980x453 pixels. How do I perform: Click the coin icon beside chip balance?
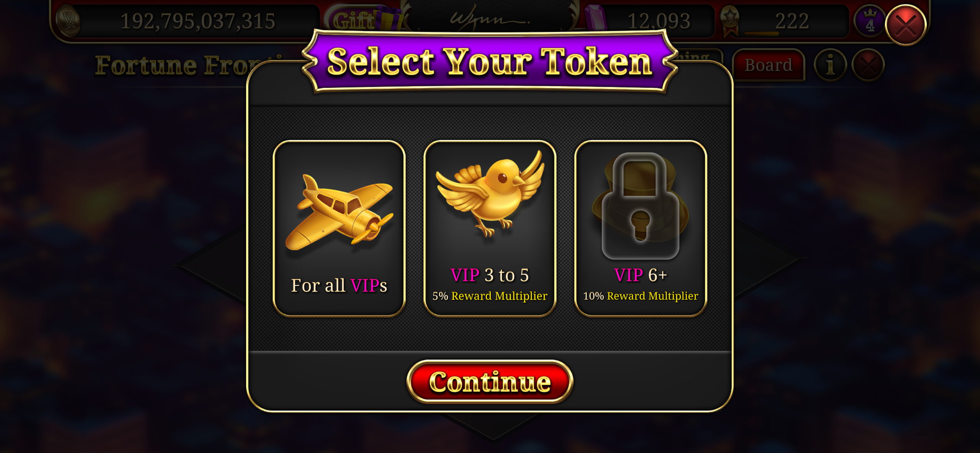(69, 21)
